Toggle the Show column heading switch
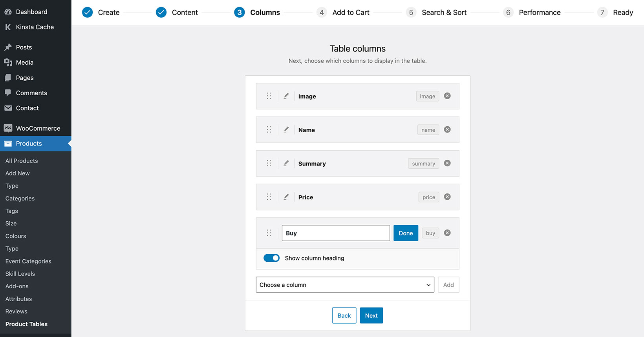Screen dimensions: 644x337 (x=271, y=258)
